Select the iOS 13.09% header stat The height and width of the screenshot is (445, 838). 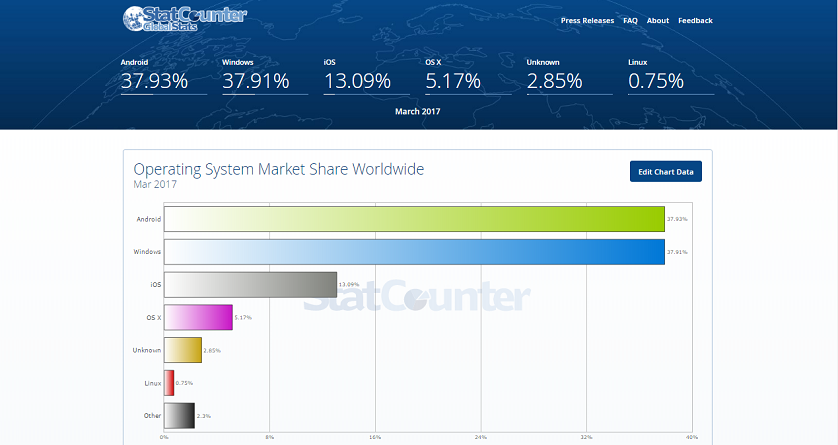(x=367, y=76)
